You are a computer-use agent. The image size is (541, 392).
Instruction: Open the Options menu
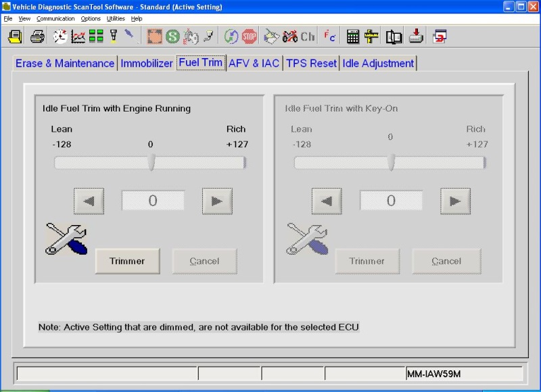91,19
